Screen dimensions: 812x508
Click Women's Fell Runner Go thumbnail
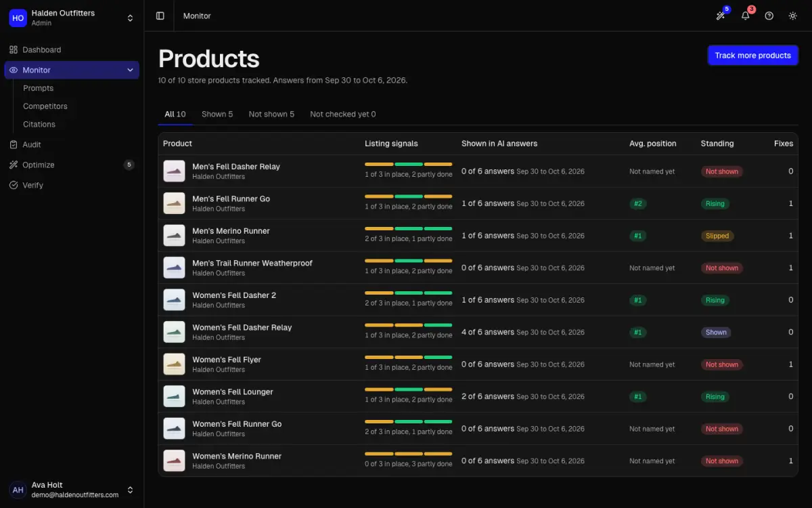175,429
